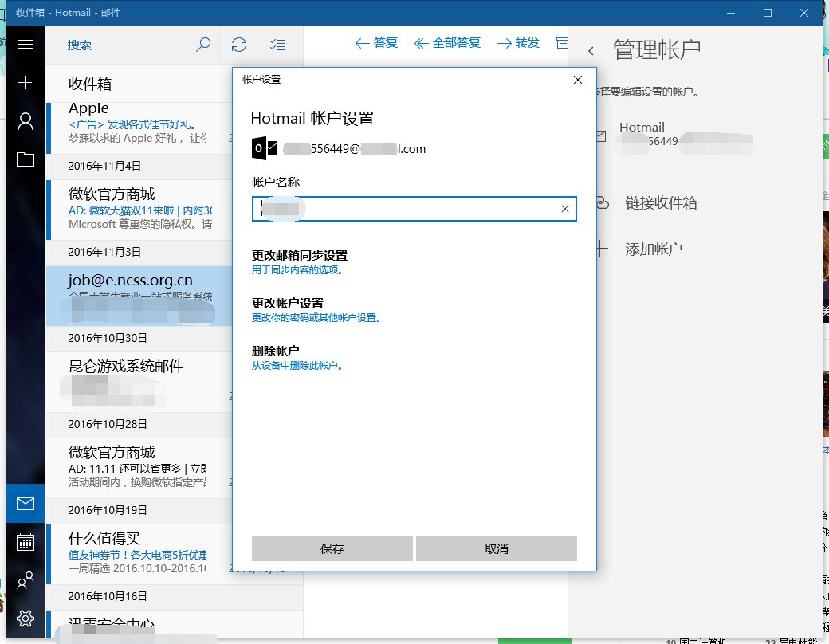Open 更改邮箱同步设置 sync options
The height and width of the screenshot is (644, 829).
click(299, 262)
